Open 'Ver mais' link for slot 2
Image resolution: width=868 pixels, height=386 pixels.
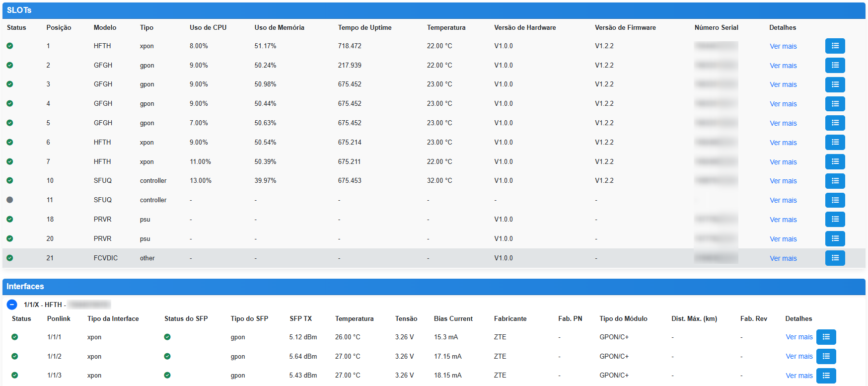click(783, 66)
